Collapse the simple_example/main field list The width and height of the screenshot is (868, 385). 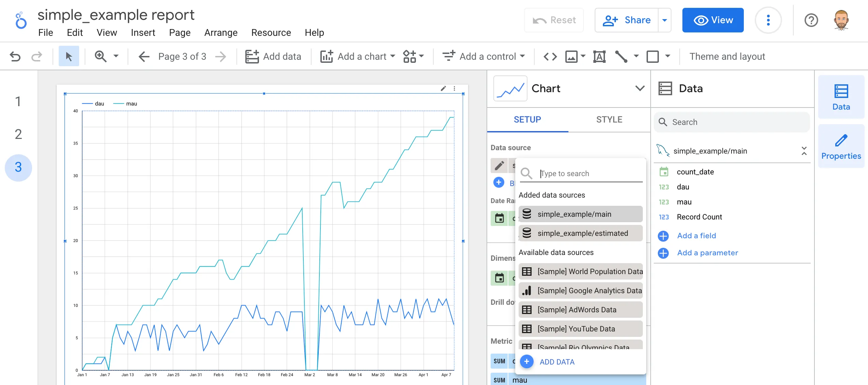804,151
